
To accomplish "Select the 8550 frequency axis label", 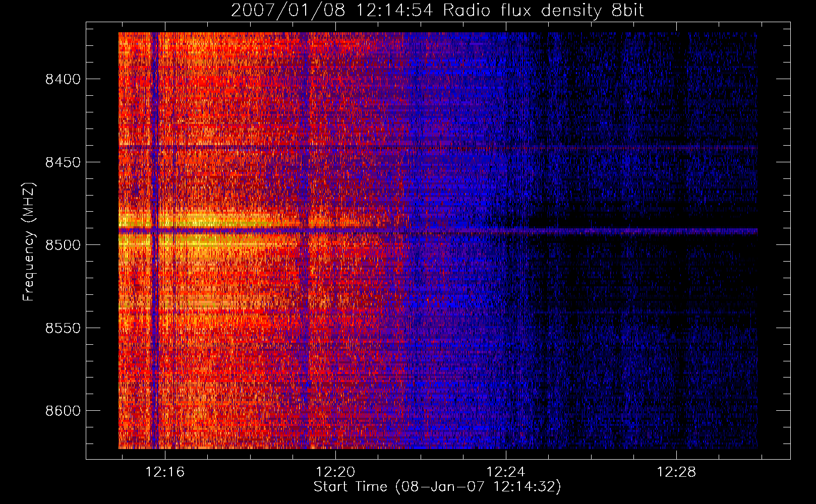I will pos(63,328).
